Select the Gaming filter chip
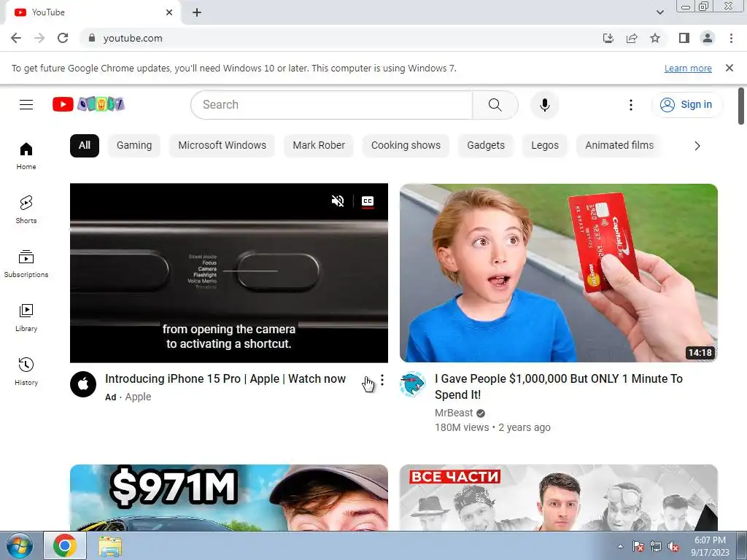 pos(134,145)
